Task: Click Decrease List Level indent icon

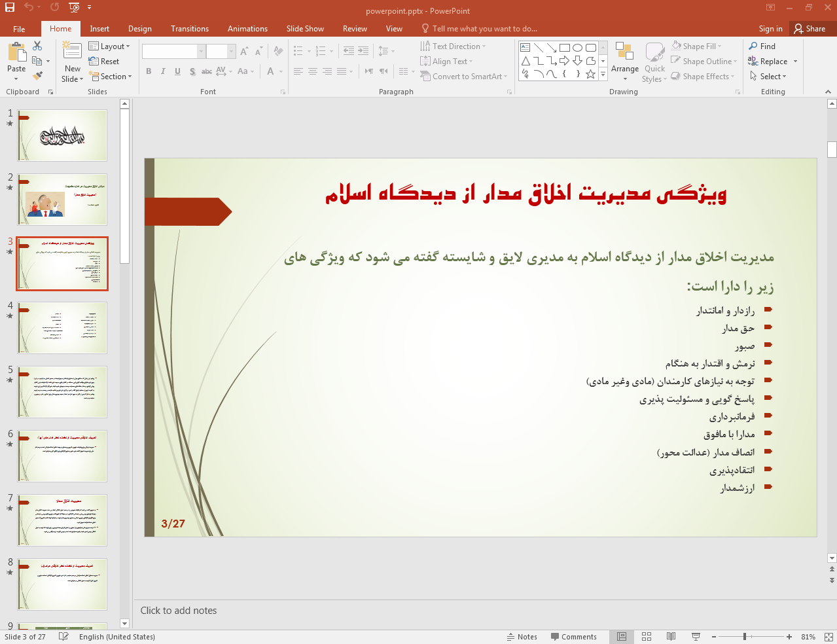Action: pyautogui.click(x=349, y=51)
